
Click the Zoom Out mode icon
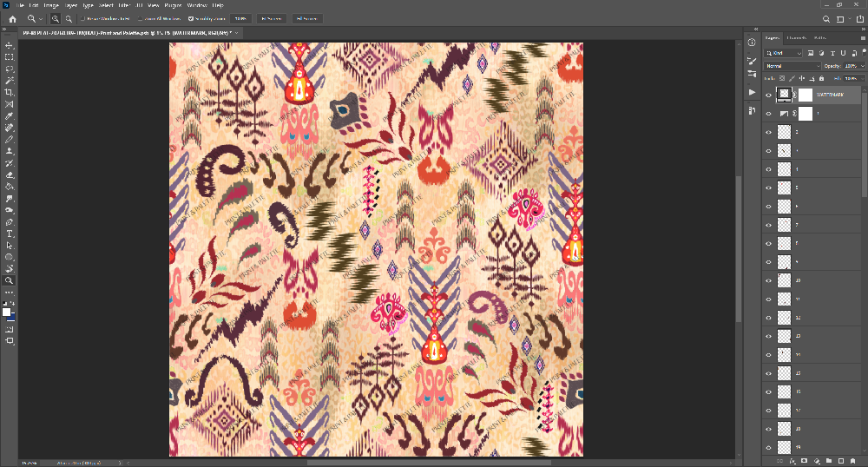pyautogui.click(x=69, y=19)
